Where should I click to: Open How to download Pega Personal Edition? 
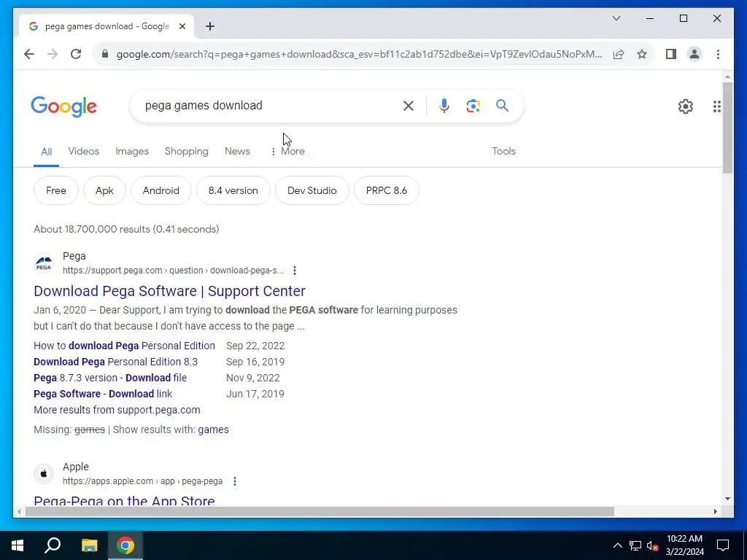click(124, 346)
